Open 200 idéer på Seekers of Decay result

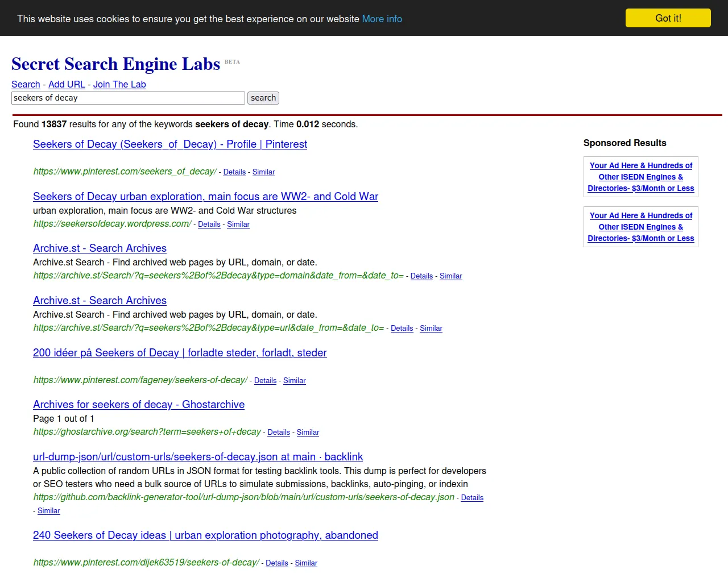click(x=180, y=353)
